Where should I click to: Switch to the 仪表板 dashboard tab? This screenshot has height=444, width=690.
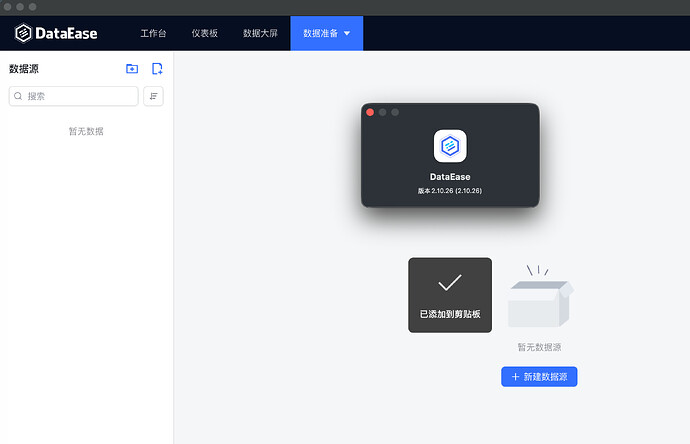coord(205,33)
